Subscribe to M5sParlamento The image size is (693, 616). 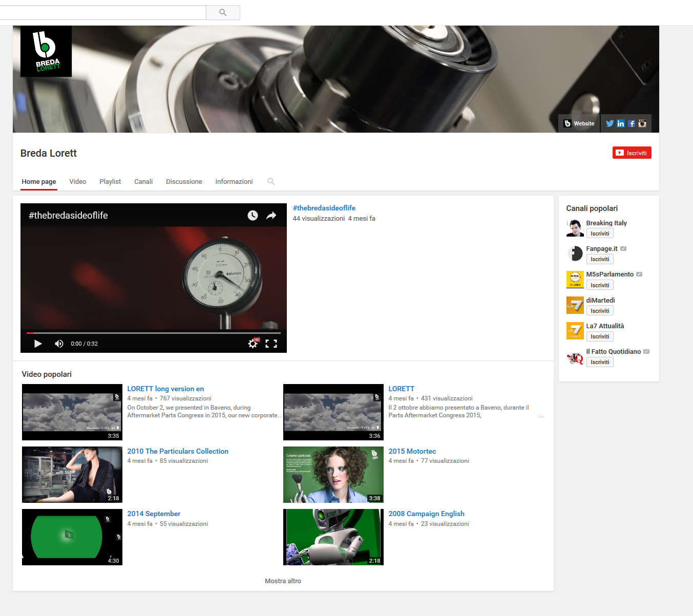point(600,285)
